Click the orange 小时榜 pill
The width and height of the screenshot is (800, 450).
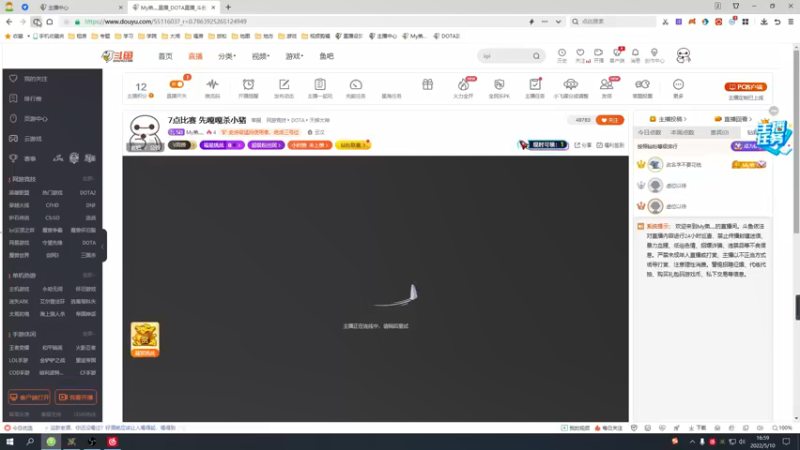pos(310,145)
